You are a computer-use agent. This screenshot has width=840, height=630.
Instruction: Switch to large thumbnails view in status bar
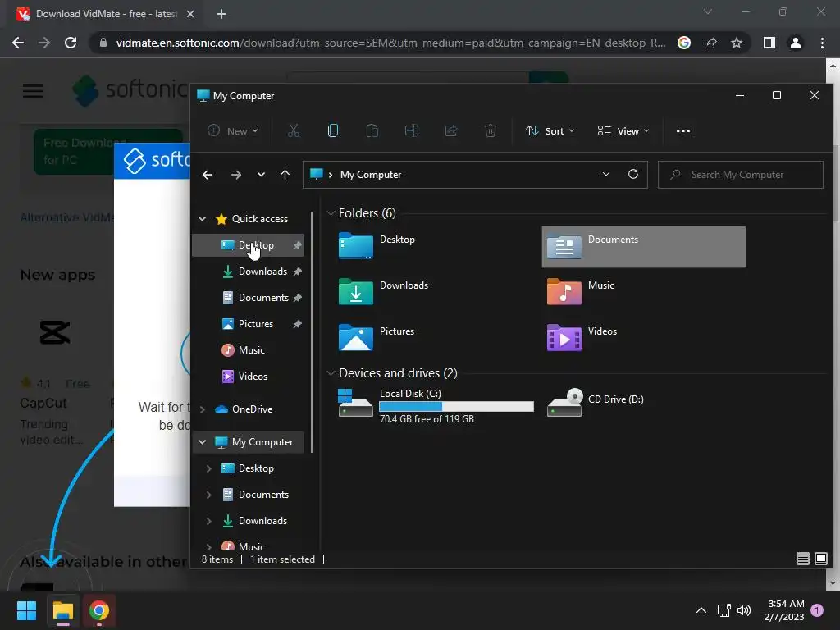click(820, 559)
